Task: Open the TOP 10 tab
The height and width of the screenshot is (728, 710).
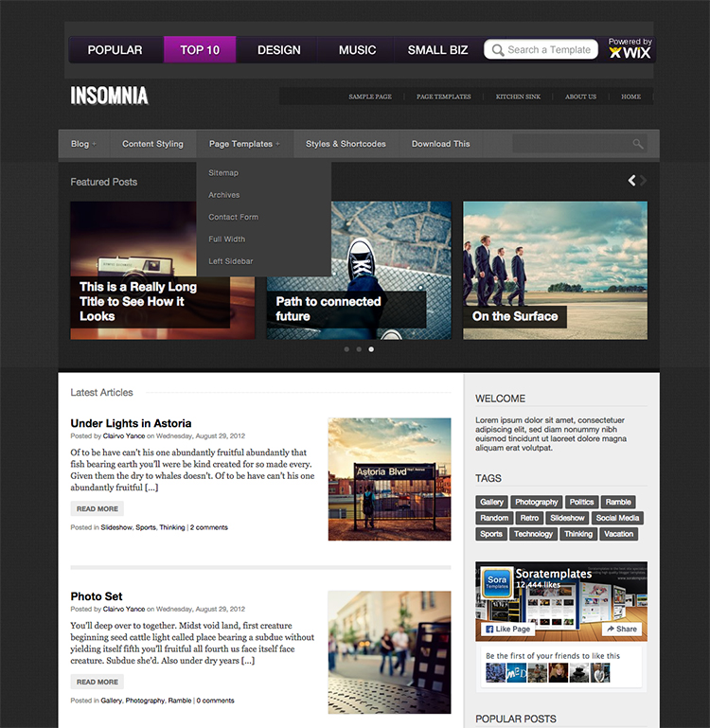Action: [x=200, y=49]
